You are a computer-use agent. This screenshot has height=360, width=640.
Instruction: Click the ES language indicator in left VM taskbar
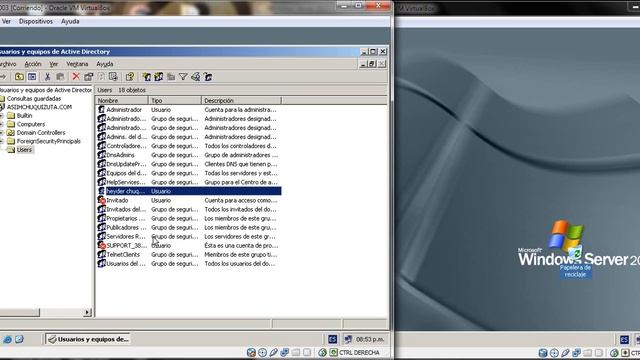click(333, 339)
